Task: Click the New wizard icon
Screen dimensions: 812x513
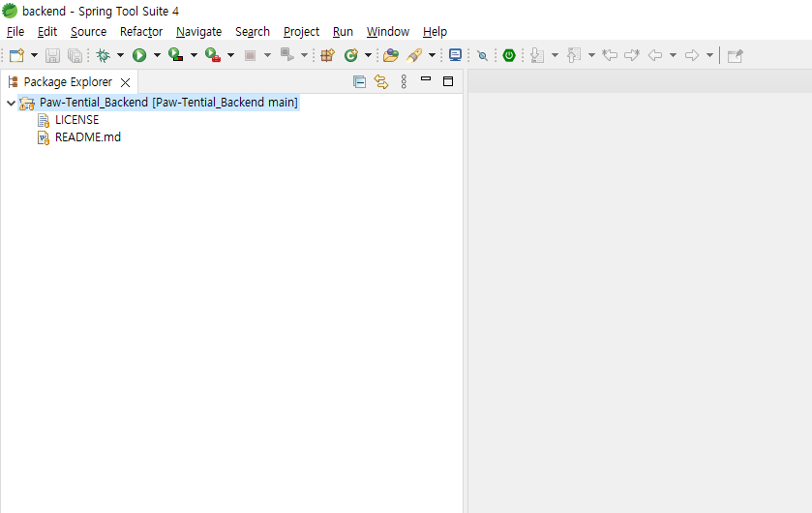Action: tap(16, 55)
